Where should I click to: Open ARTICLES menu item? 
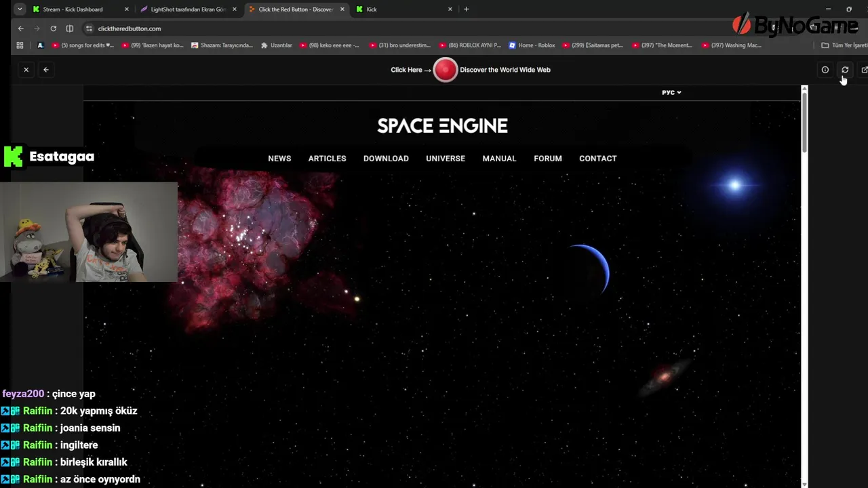(x=328, y=159)
